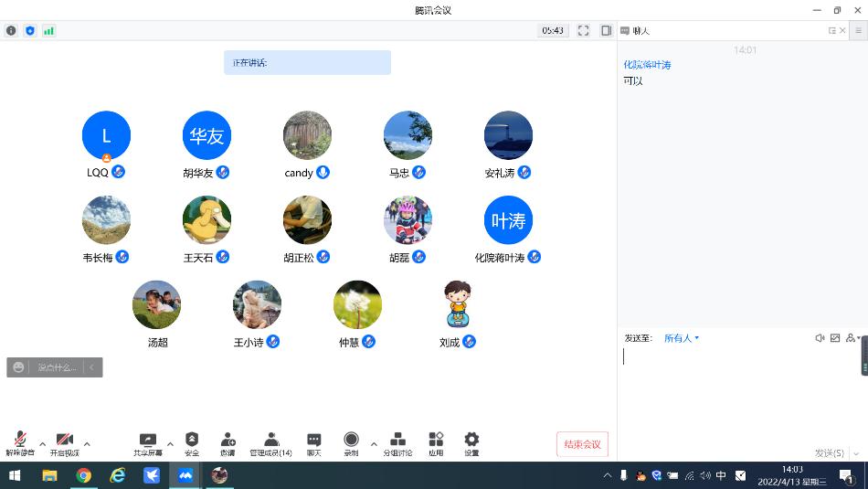The height and width of the screenshot is (489, 868).
Task: Click the red 结束会议 button
Action: click(x=582, y=444)
